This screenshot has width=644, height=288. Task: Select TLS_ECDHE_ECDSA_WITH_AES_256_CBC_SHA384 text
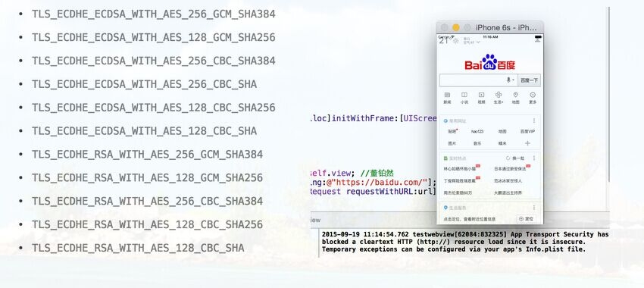(154, 61)
